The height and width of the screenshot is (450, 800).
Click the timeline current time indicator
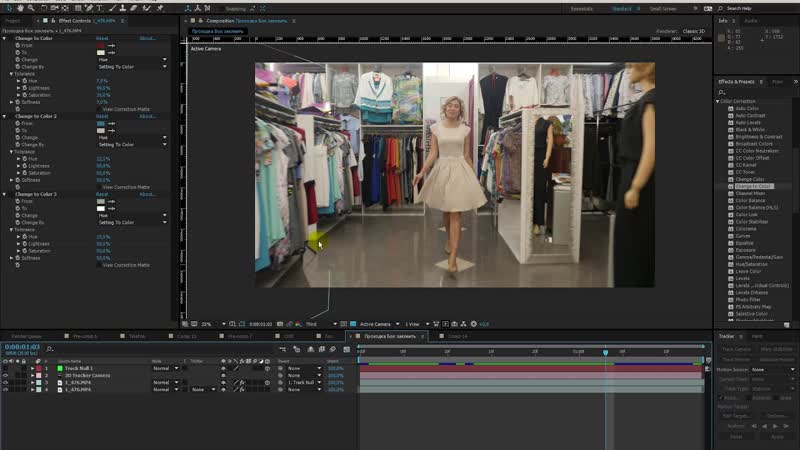point(606,353)
